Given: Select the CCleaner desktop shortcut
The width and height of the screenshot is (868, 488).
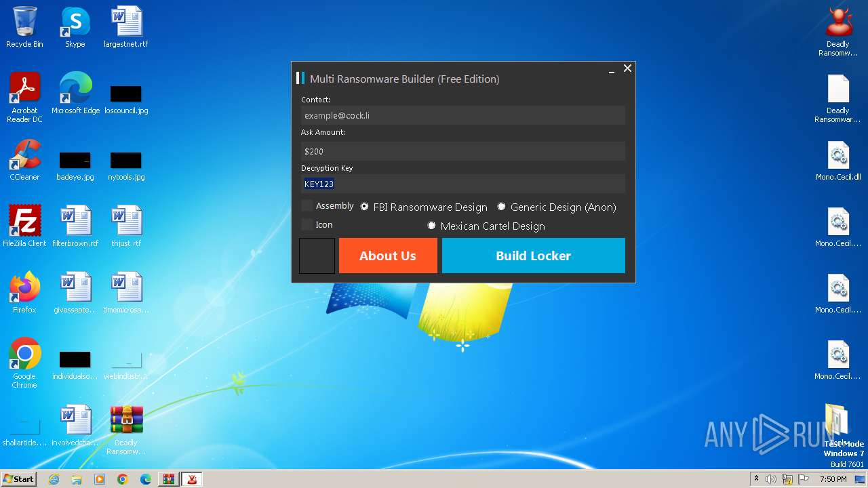Looking at the screenshot, I should (24, 160).
